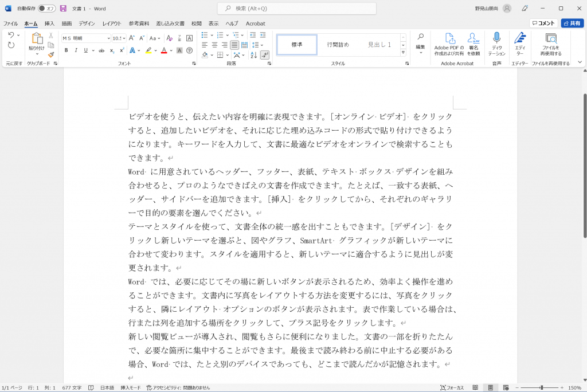The image size is (587, 392).
Task: Apply the 行間詰め style
Action: [338, 45]
